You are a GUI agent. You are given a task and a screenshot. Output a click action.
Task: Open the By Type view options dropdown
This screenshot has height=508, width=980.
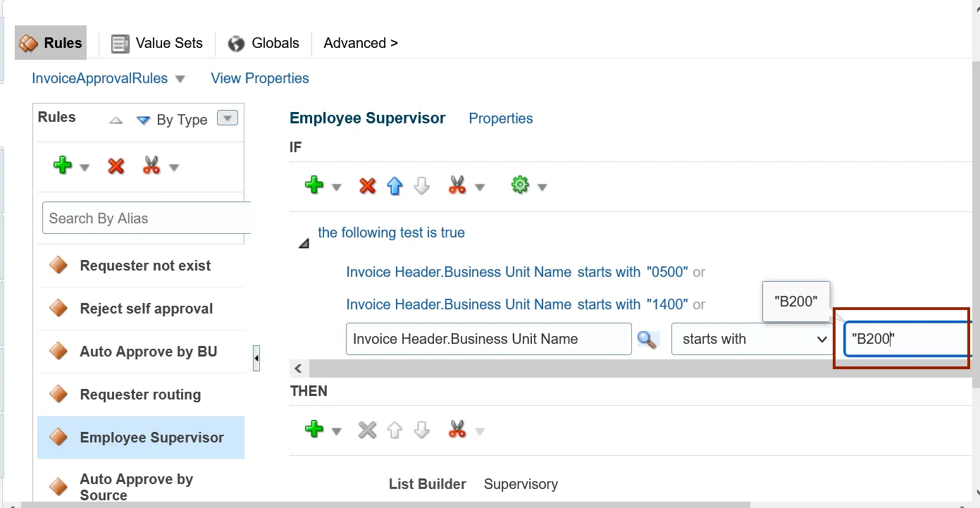[x=227, y=118]
